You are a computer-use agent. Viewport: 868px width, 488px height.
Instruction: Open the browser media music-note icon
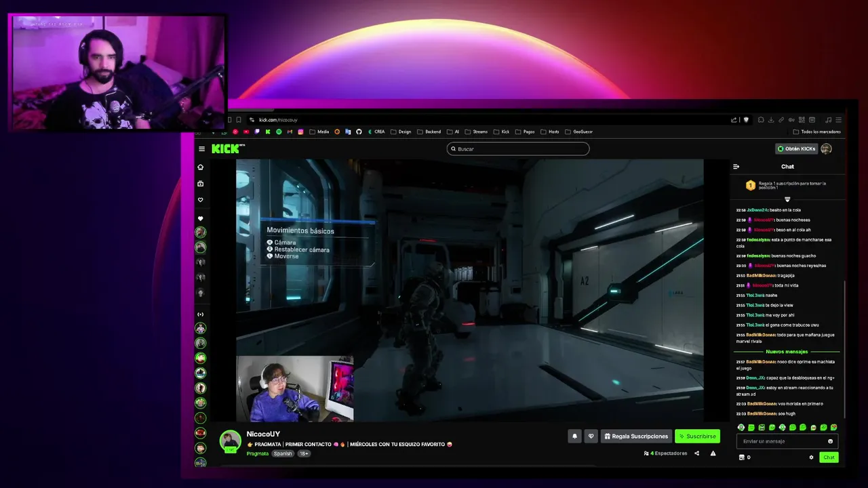coord(828,120)
